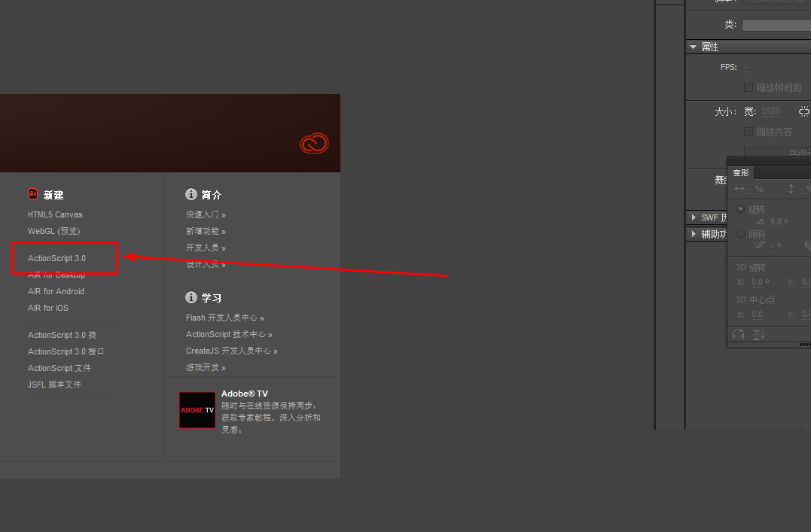This screenshot has height=532, width=811.
Task: Create new ActionScript 3.0 document
Action: [x=57, y=258]
